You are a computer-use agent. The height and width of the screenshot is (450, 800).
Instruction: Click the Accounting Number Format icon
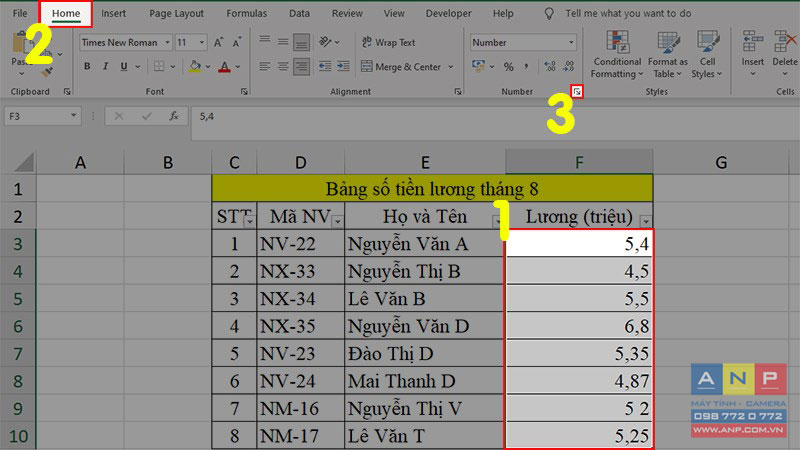[478, 66]
